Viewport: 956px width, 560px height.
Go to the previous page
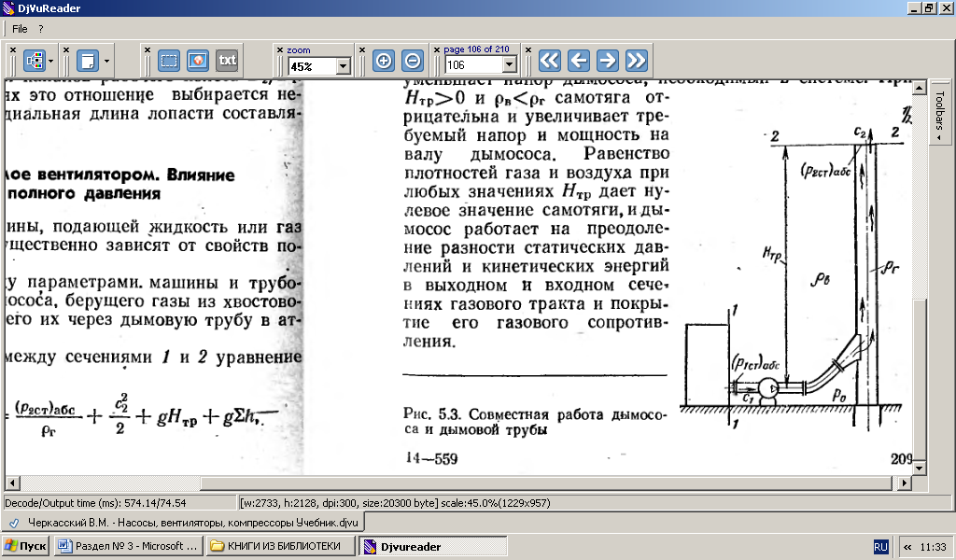point(579,61)
